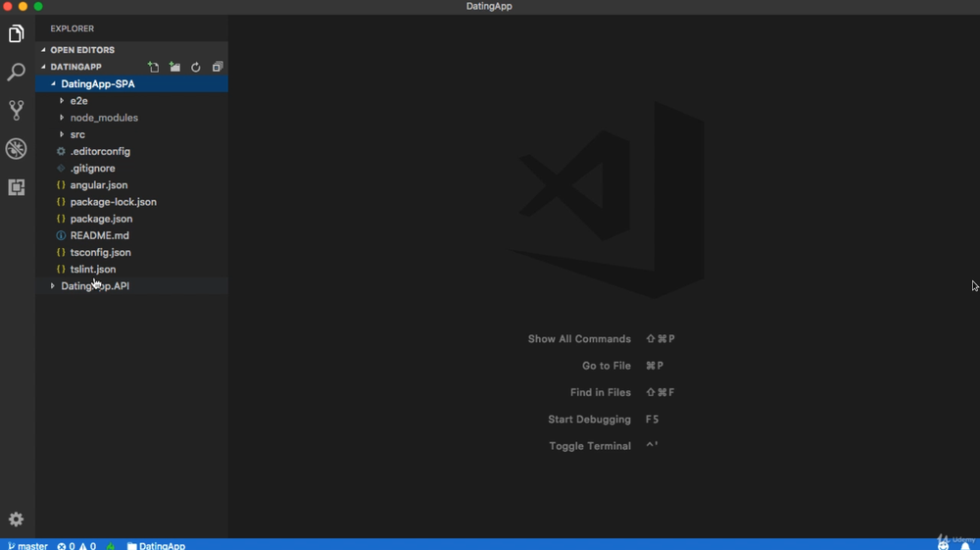
Task: Open the angular.json file
Action: [x=131, y=185]
